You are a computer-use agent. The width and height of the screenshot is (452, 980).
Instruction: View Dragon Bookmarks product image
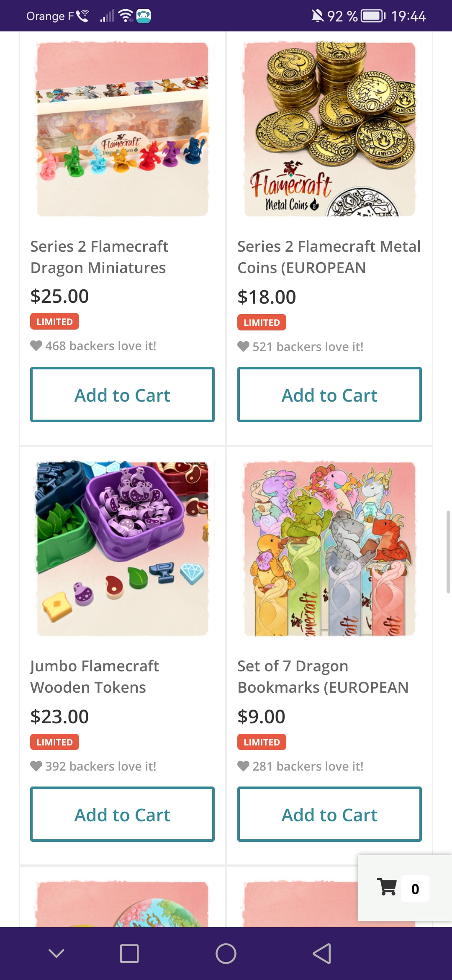point(330,549)
